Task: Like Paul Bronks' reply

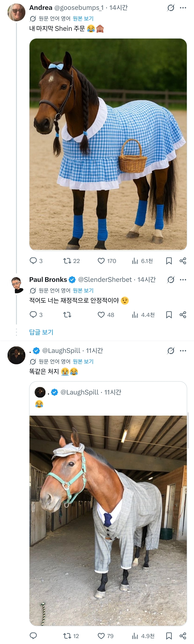Action: 101,315
